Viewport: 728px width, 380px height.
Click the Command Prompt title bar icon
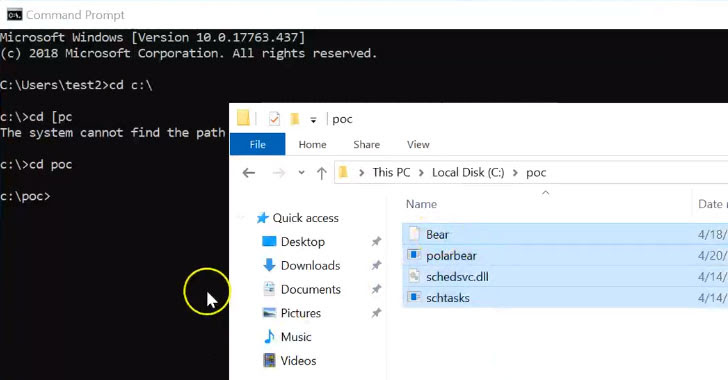14,15
